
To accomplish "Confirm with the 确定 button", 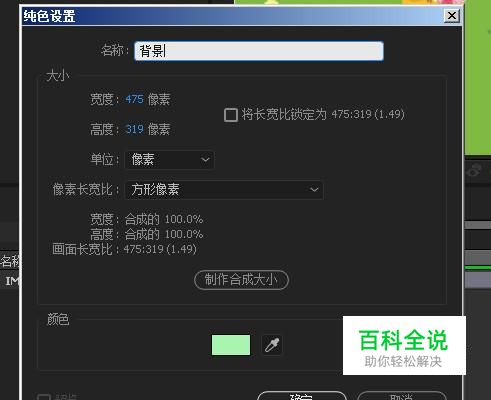I will point(302,396).
